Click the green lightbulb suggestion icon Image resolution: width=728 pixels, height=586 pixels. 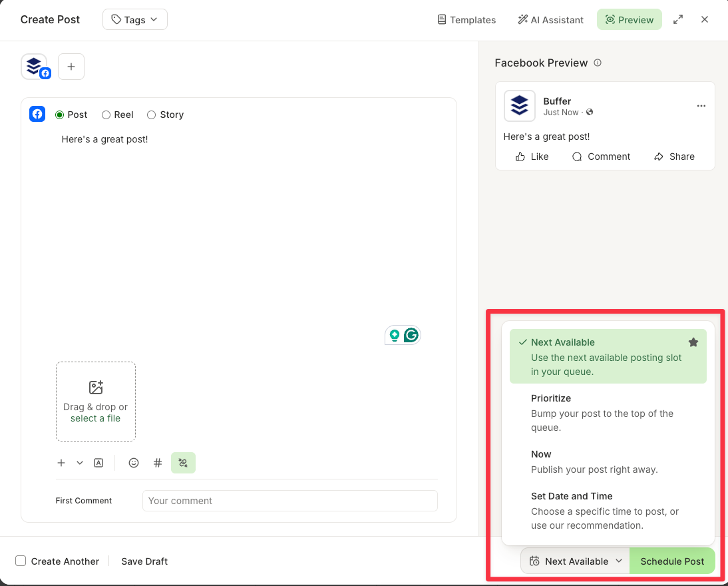[x=394, y=336]
